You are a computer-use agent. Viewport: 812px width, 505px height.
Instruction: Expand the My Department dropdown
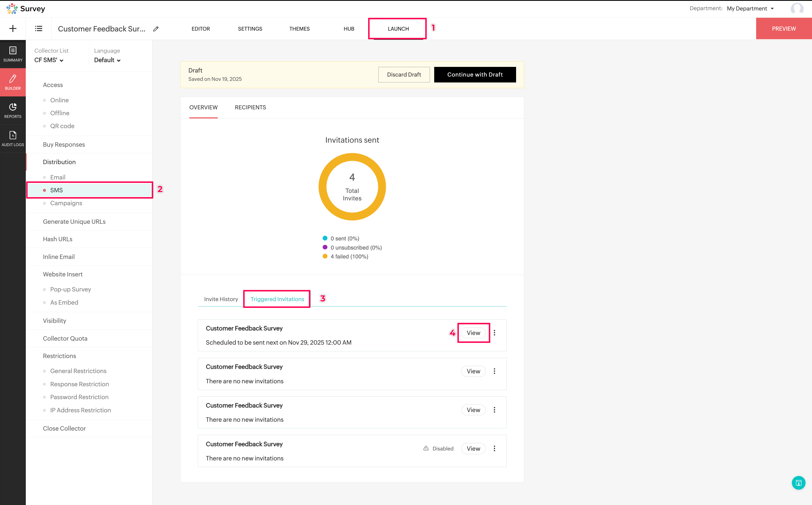tap(750, 8)
